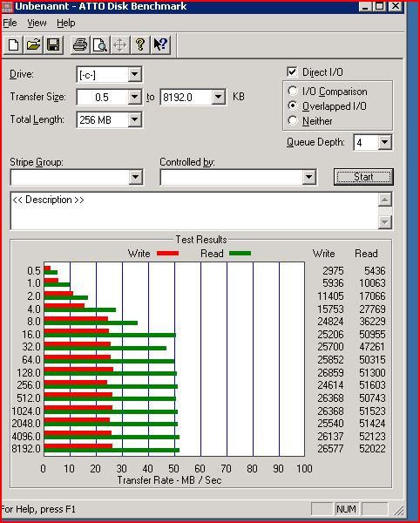Open the File menu
The width and height of the screenshot is (420, 523).
point(10,23)
